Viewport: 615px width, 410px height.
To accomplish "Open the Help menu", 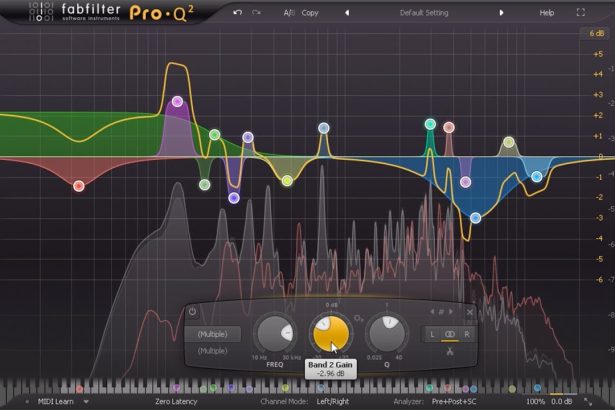I will click(x=546, y=14).
